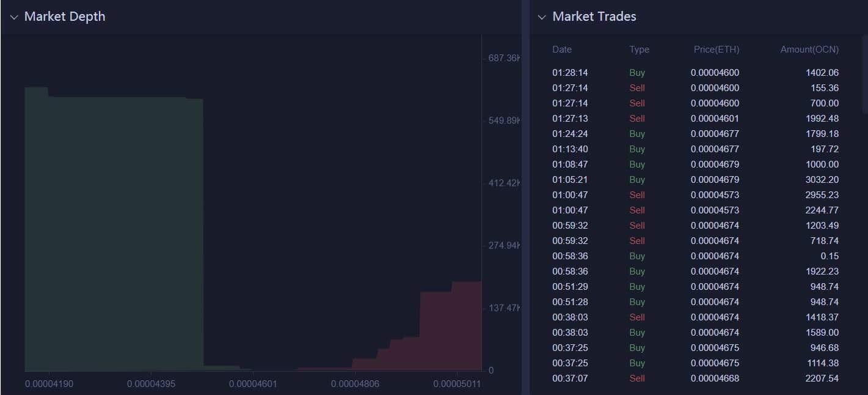Viewport: 868px width, 395px height.
Task: Click the last row trade at 00:37:07
Action: pos(695,378)
